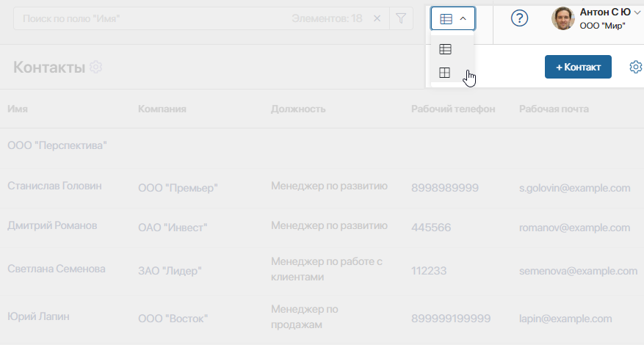Viewport: 644px width, 345px height.
Task: Click email lapin@example.com
Action: 565,319
